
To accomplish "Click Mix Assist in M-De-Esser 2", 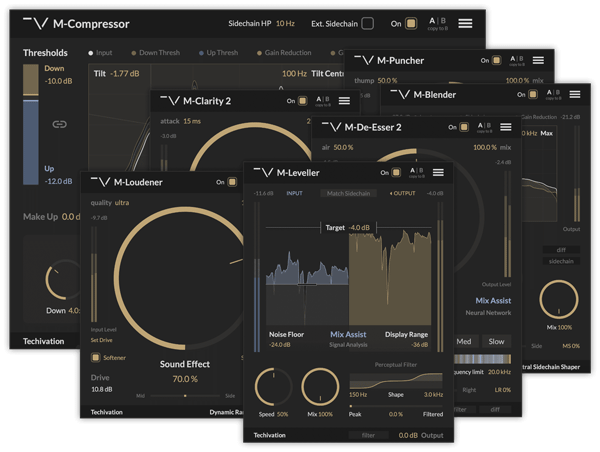I will (x=493, y=300).
